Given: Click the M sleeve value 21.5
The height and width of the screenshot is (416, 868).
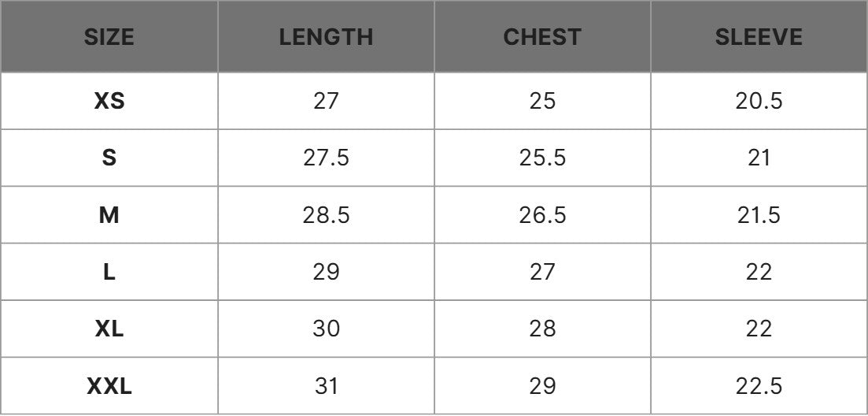Looking at the screenshot, I should (759, 215).
